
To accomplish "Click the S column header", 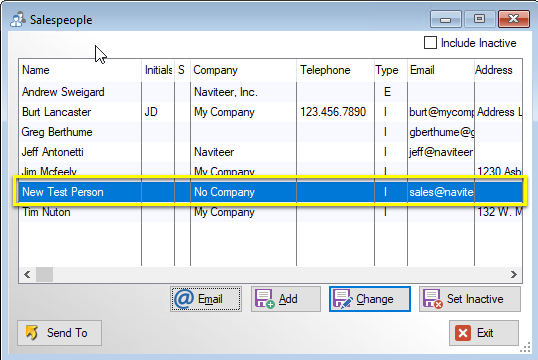I will [x=183, y=70].
